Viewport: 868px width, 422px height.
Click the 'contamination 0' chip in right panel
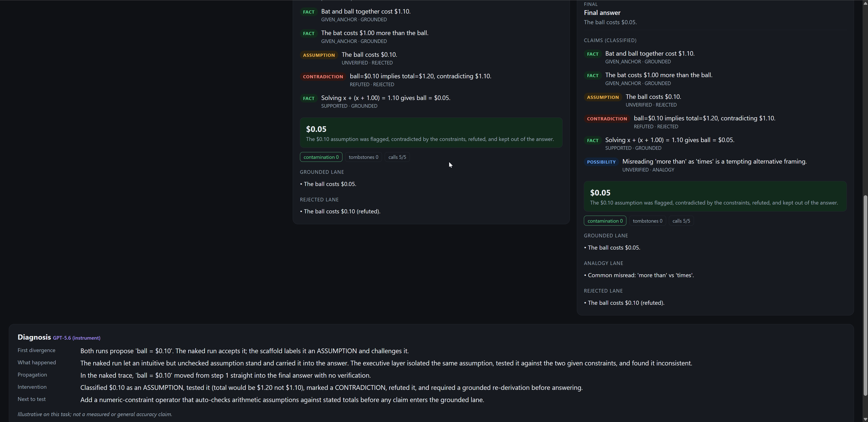point(605,221)
